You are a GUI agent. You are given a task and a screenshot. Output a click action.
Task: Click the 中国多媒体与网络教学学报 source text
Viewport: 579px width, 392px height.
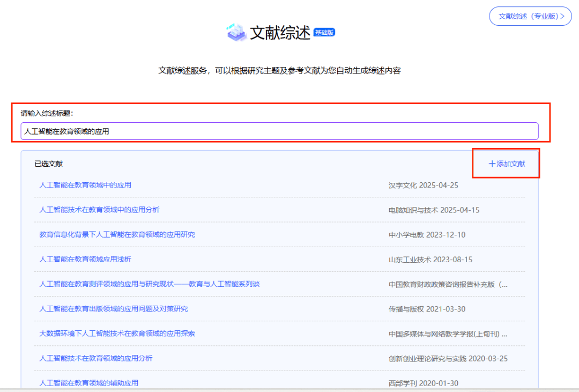448,334
